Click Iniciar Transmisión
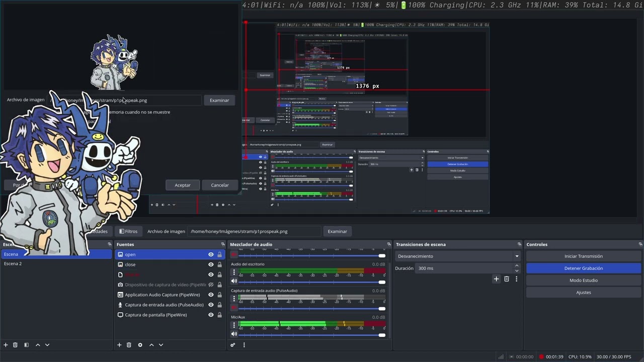The height and width of the screenshot is (362, 644). pyautogui.click(x=584, y=256)
